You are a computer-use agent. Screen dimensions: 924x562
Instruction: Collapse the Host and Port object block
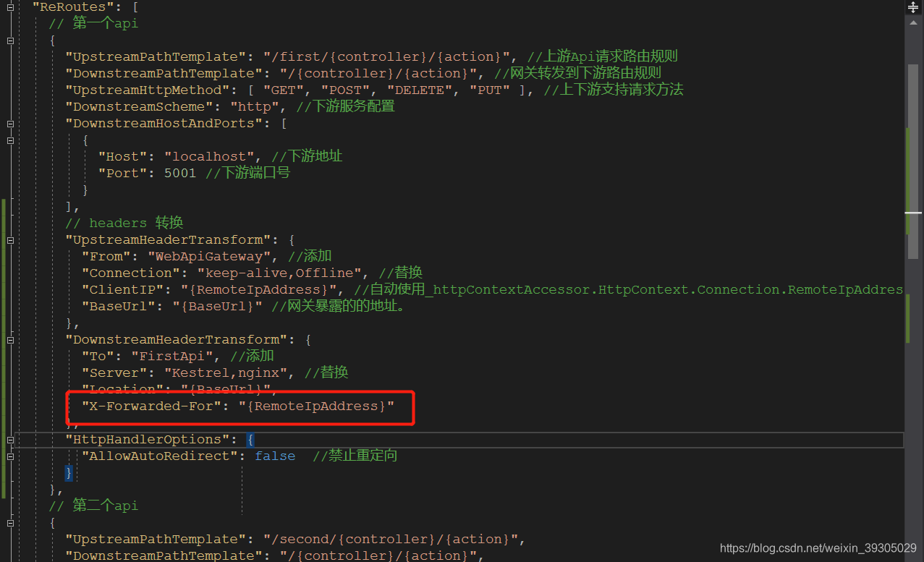click(x=10, y=140)
